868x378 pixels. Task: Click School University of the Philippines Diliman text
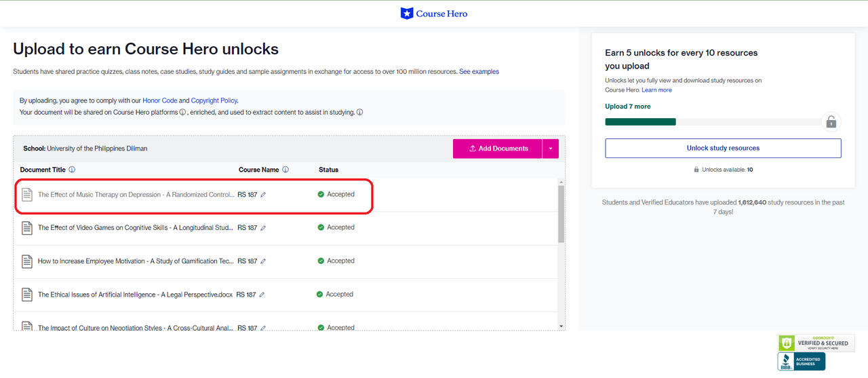point(85,148)
